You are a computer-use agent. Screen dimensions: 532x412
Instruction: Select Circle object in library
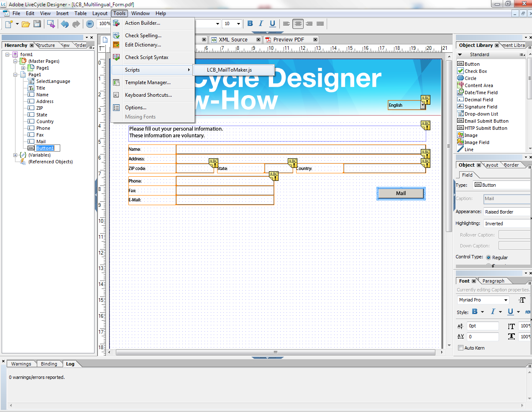(470, 78)
